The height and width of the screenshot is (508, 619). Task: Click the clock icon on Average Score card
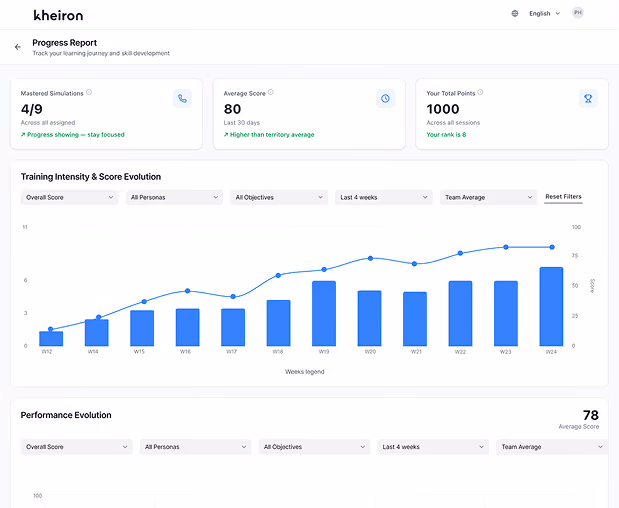coord(385,98)
